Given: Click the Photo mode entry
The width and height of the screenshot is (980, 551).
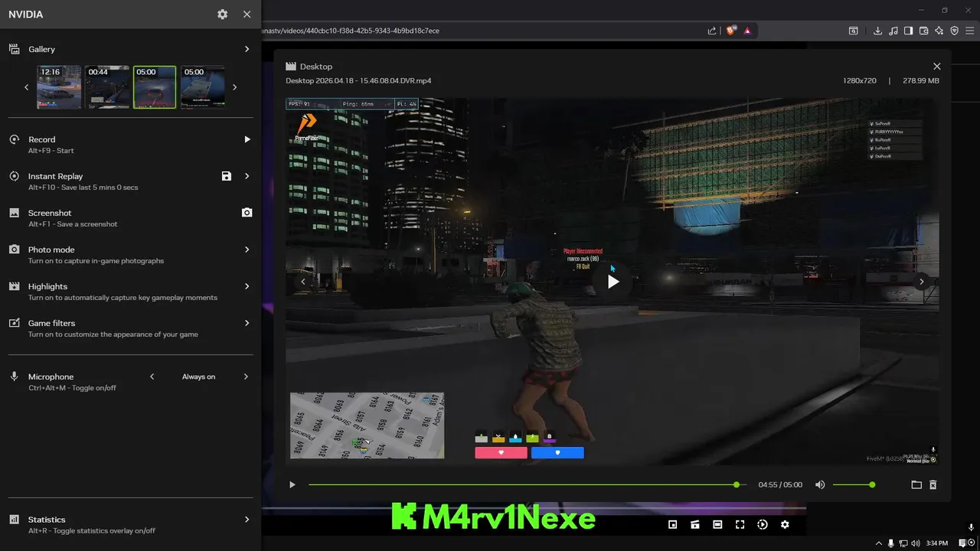Looking at the screenshot, I should pyautogui.click(x=130, y=255).
